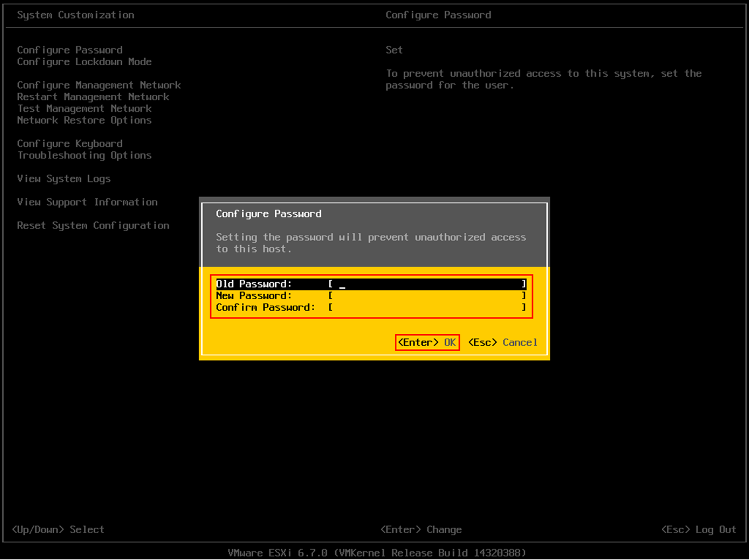Open Network Restore Options
749x560 pixels.
click(84, 120)
